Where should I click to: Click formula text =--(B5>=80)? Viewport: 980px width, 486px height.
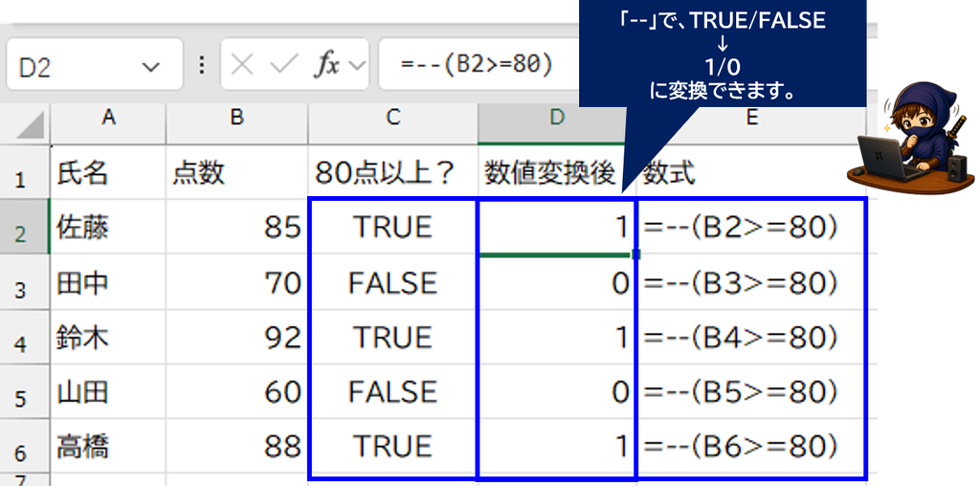[739, 391]
